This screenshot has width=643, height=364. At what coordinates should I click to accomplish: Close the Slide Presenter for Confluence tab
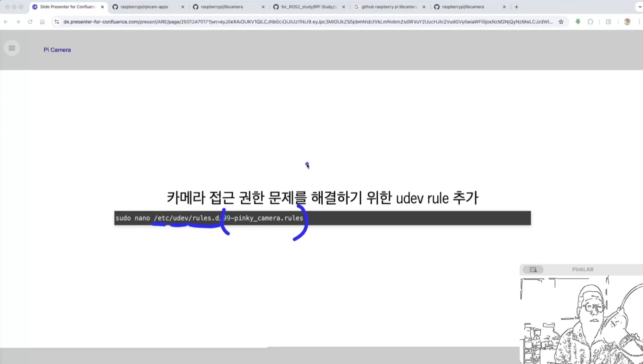tap(102, 7)
